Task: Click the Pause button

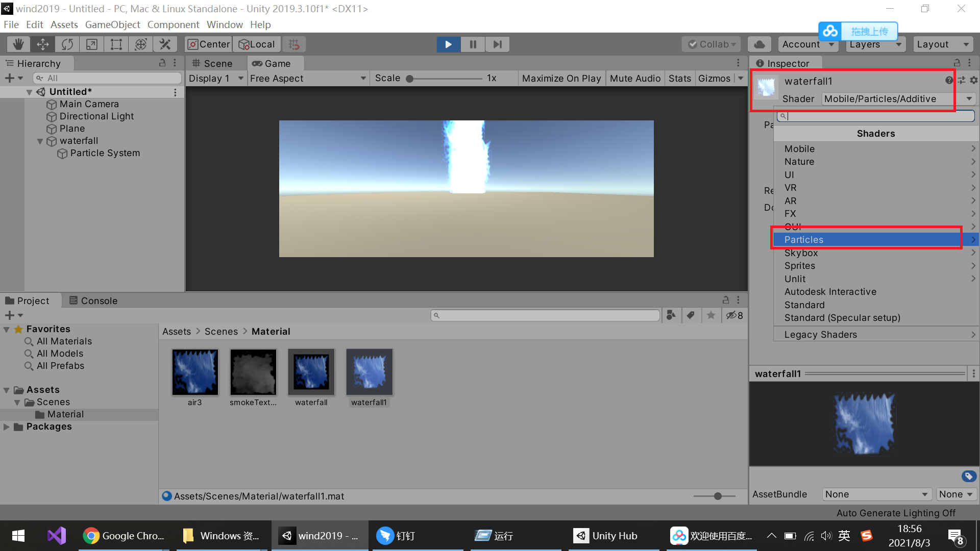Action: click(x=473, y=44)
